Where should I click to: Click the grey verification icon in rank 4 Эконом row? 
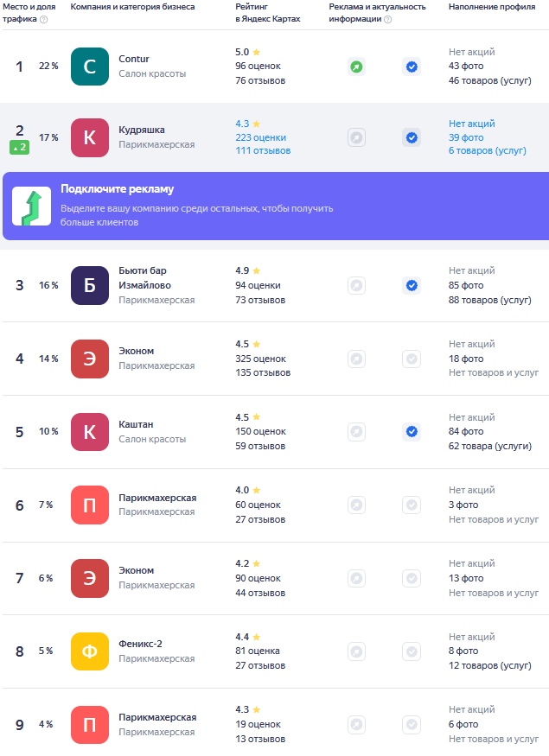(x=412, y=359)
